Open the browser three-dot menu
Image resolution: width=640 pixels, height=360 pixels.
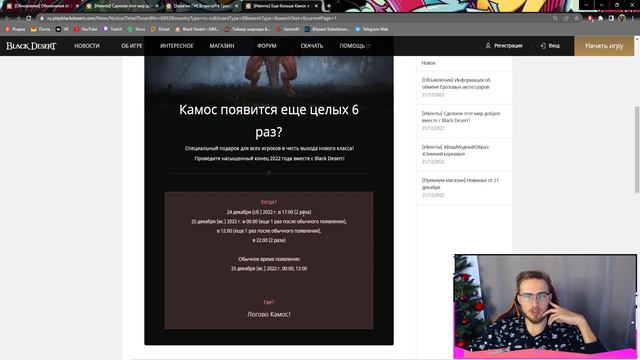(x=633, y=18)
